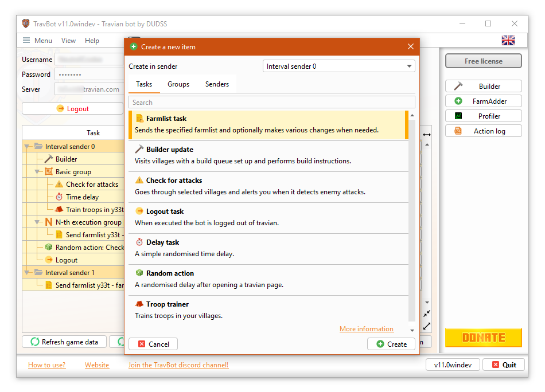Open Join the TravBot discord channel link
The height and width of the screenshot is (392, 545).
(178, 365)
